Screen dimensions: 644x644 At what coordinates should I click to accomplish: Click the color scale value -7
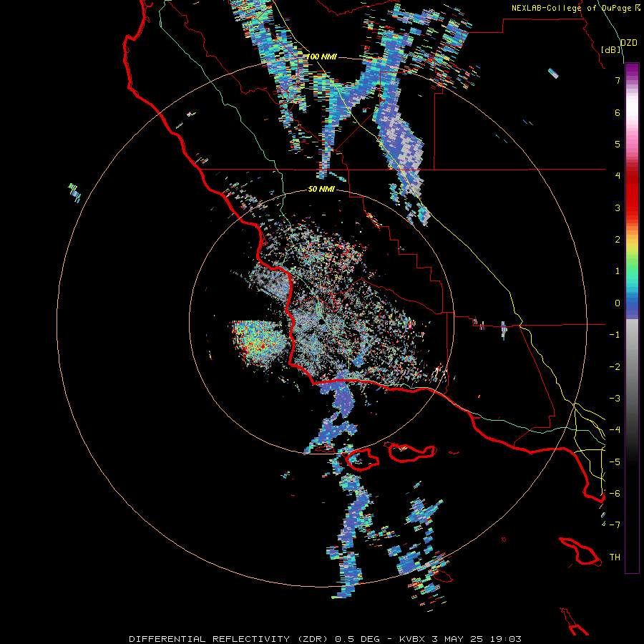click(x=615, y=525)
